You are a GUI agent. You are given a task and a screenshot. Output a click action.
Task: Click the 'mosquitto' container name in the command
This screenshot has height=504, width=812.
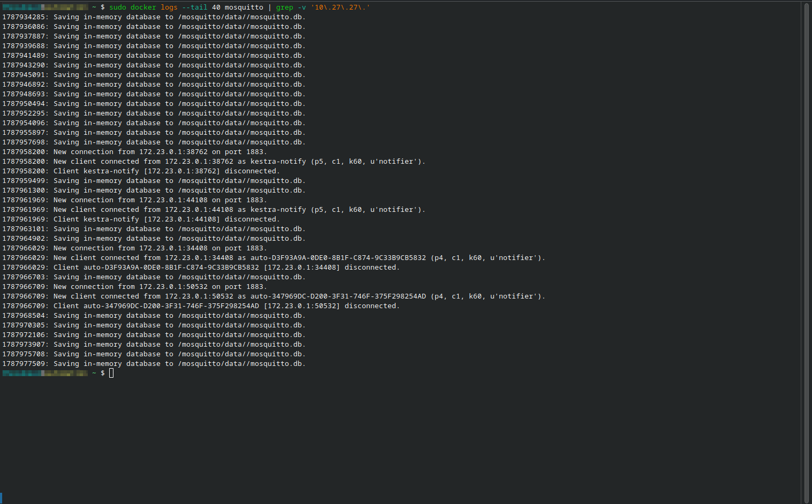tap(244, 7)
